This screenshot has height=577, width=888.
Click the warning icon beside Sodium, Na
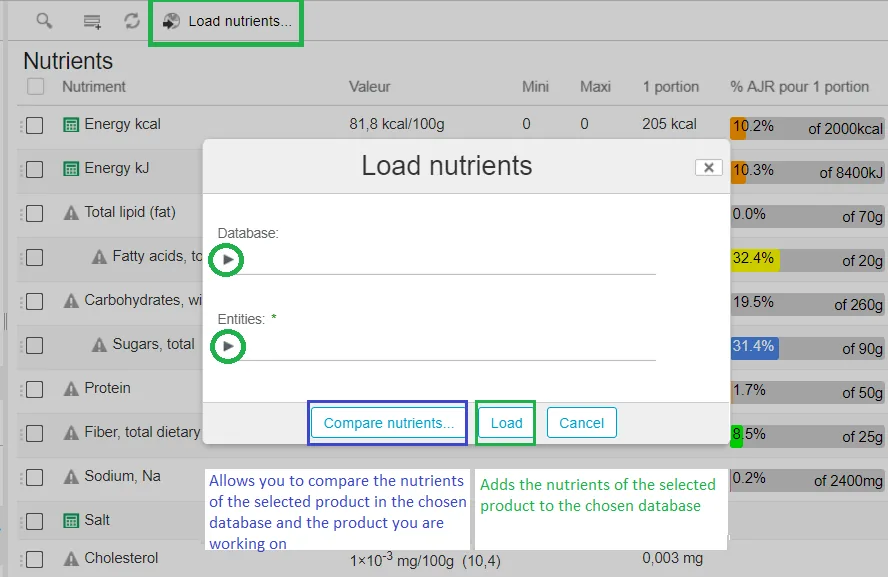(71, 477)
